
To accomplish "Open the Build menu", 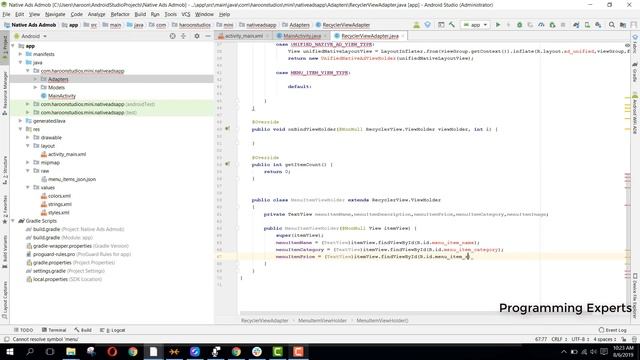I will pos(140,14).
